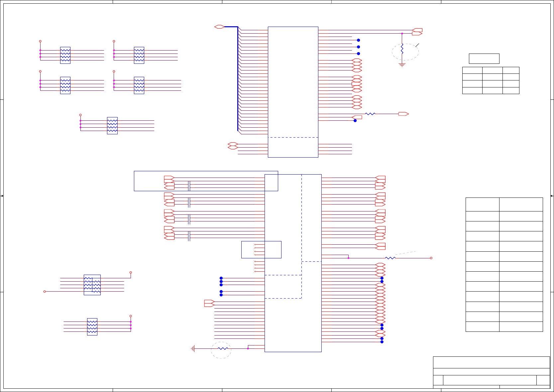Click the small empty box above the three-column table

[x=484, y=59]
